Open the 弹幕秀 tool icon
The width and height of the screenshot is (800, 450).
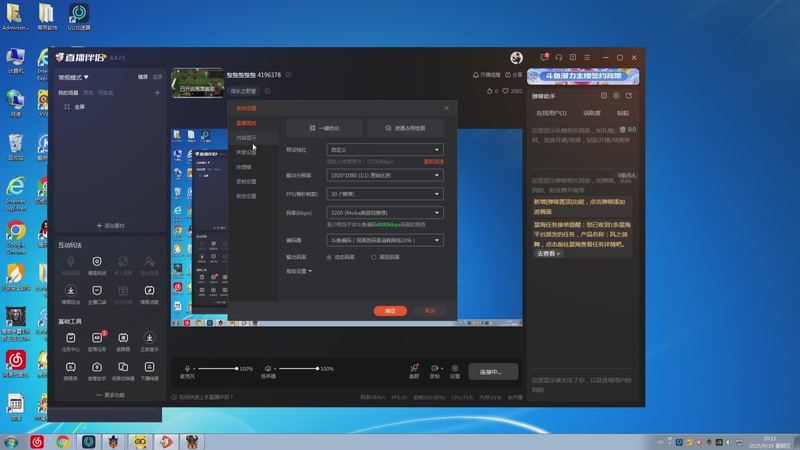coord(70,367)
